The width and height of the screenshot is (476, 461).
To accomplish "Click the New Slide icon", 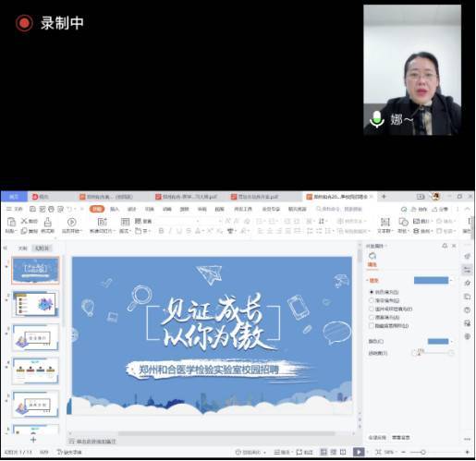I will coord(102,222).
